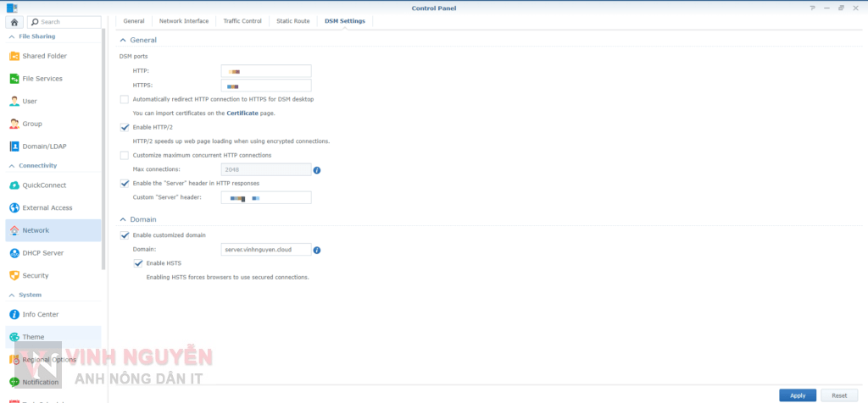The image size is (868, 403).
Task: Collapse the Domain section
Action: tap(123, 219)
